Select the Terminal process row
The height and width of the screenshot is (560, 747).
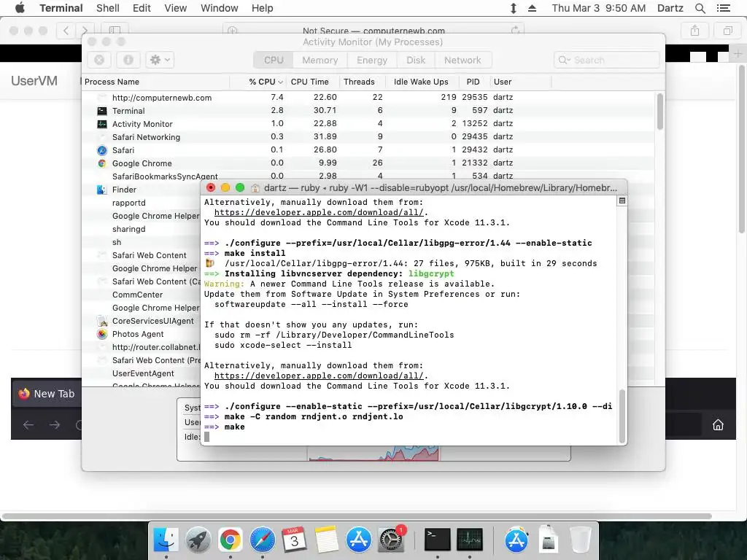click(x=368, y=111)
